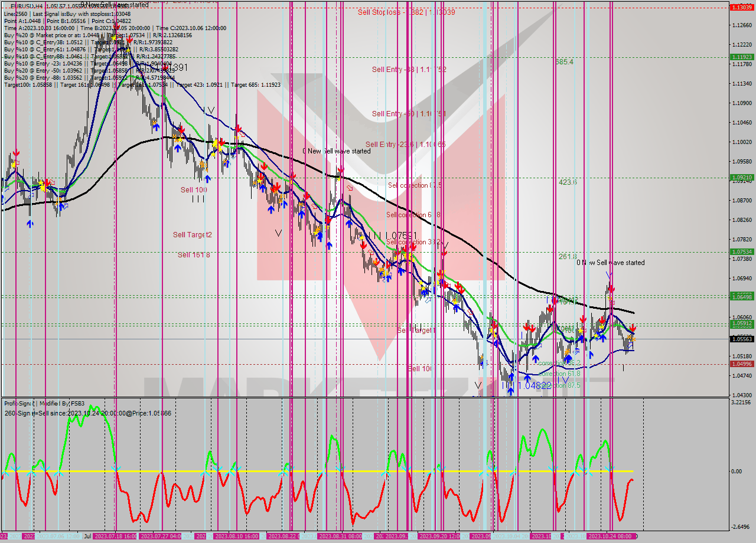This screenshot has height=543, width=756.
Task: Select the '0 New Sell wave started' annotation
Action: 337,151
